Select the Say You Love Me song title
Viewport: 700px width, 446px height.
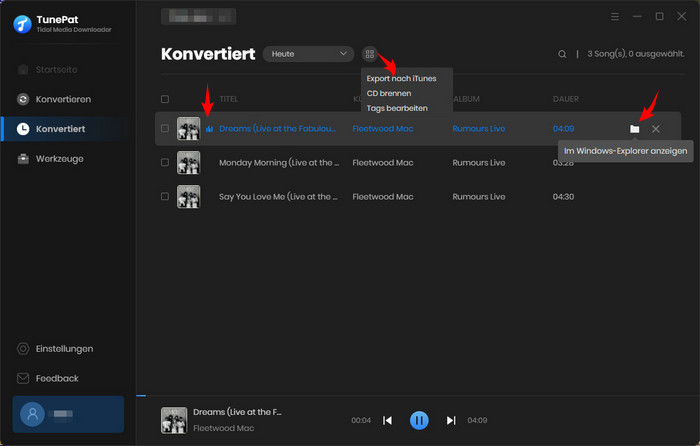click(278, 196)
